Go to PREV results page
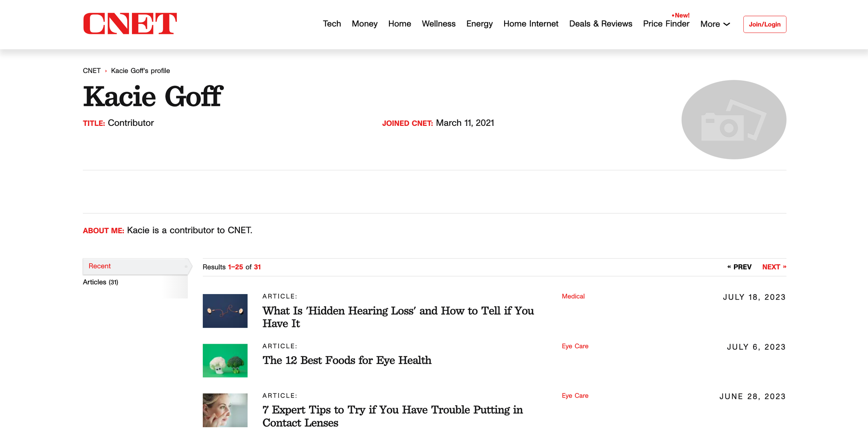 (739, 267)
